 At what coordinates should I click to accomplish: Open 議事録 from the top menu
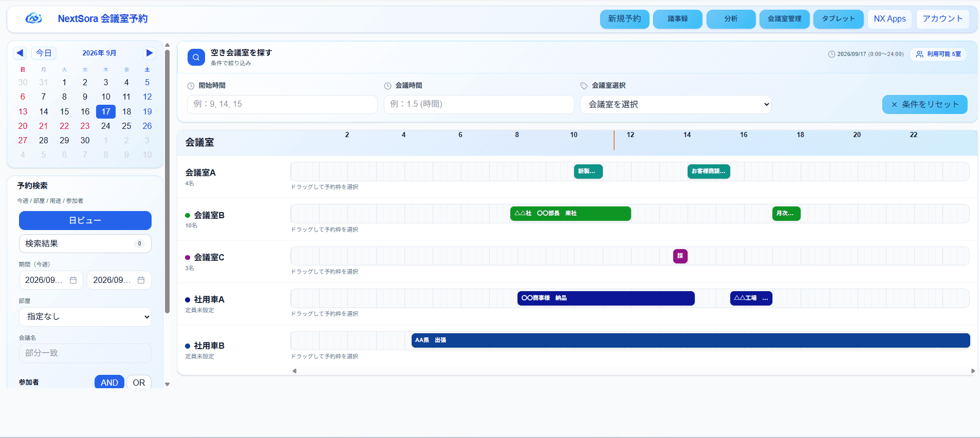point(678,19)
